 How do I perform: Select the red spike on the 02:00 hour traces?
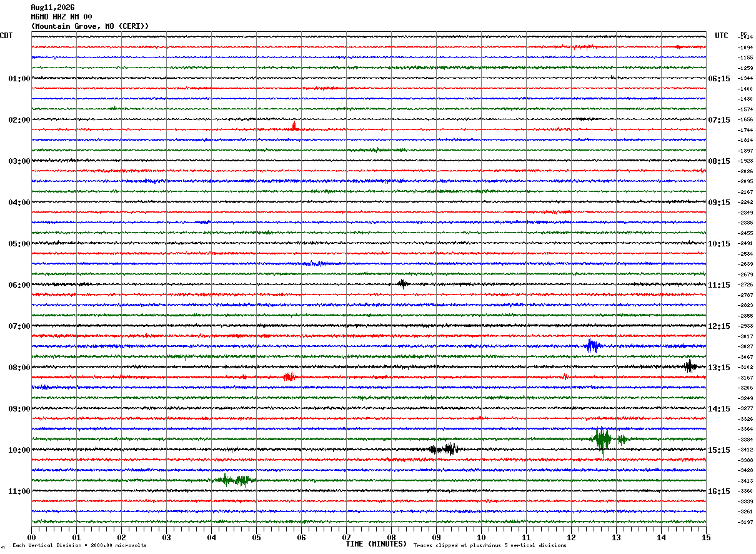click(294, 126)
